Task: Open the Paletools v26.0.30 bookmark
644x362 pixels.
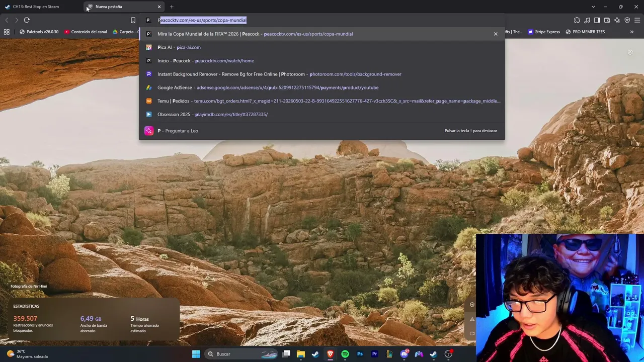Action: pyautogui.click(x=39, y=32)
